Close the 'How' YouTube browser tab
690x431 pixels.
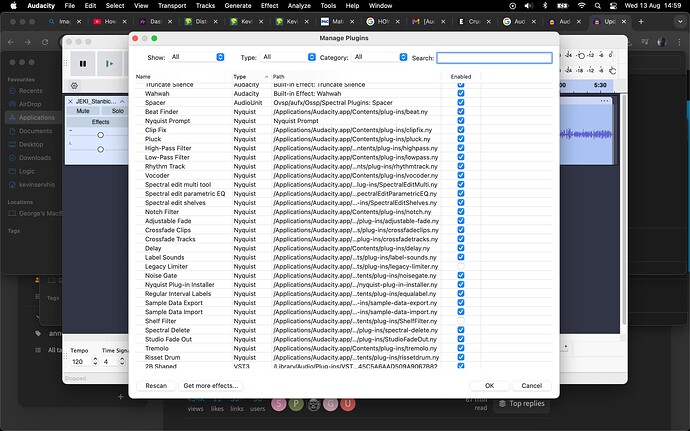[x=125, y=21]
